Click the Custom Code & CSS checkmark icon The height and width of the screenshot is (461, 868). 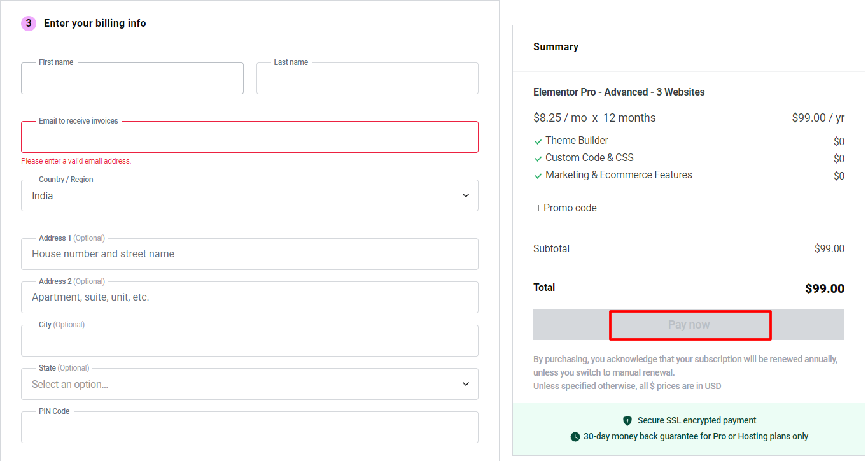(x=538, y=159)
